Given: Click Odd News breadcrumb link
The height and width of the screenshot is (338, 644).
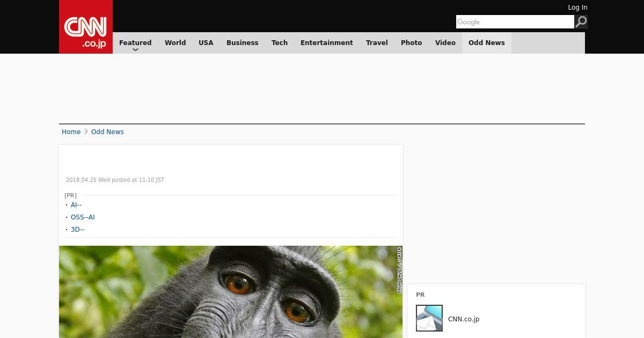Looking at the screenshot, I should point(107,132).
